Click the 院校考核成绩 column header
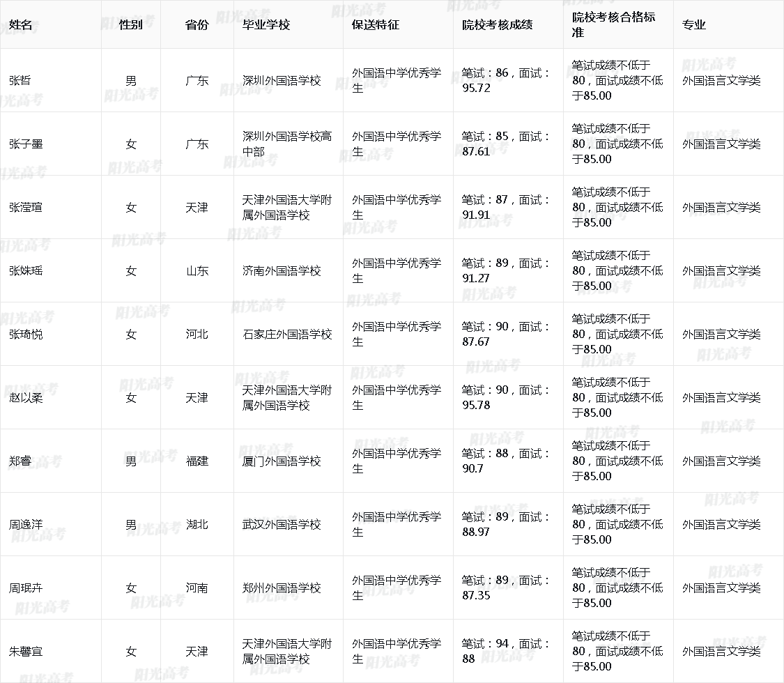The image size is (784, 683). (x=497, y=25)
